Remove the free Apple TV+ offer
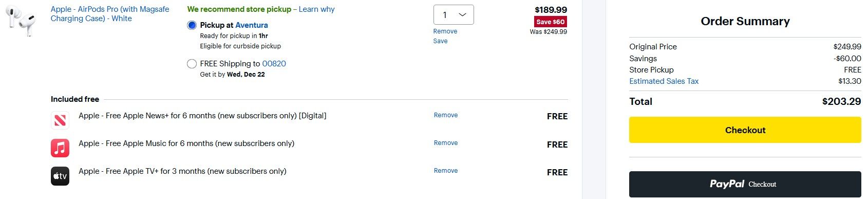The image size is (868, 199). tap(446, 171)
